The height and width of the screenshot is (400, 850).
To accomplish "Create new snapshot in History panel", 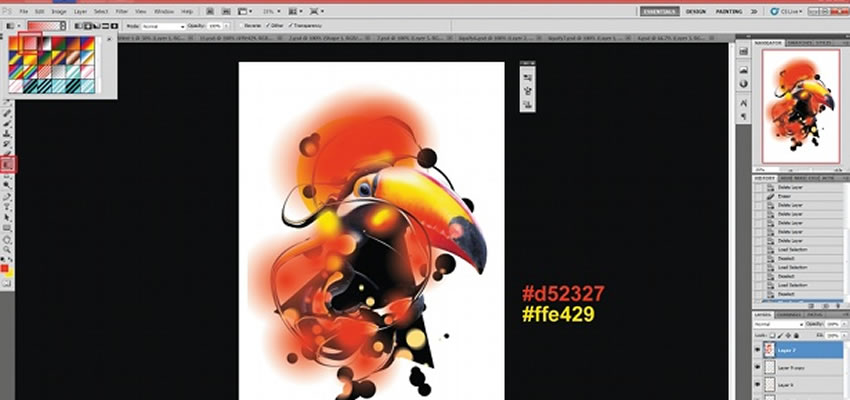I will coord(827,306).
